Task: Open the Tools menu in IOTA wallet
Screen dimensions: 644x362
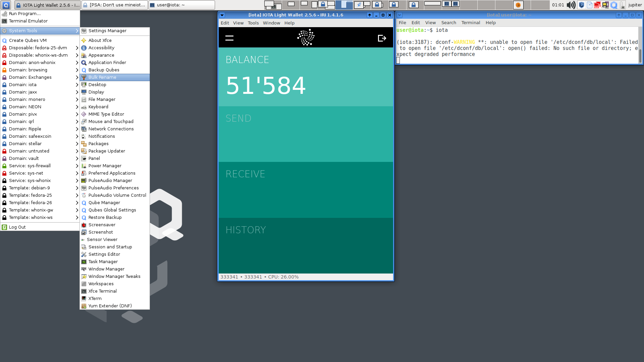Action: click(253, 23)
